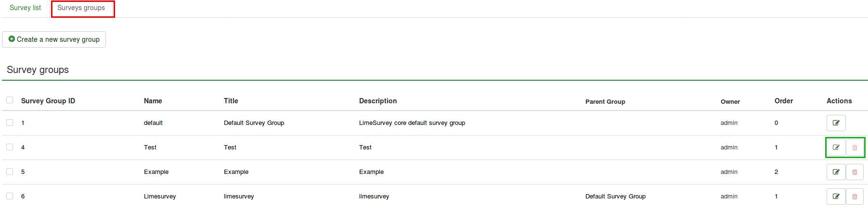Sort groups by Title header
Image resolution: width=868 pixels, height=209 pixels.
pos(231,101)
